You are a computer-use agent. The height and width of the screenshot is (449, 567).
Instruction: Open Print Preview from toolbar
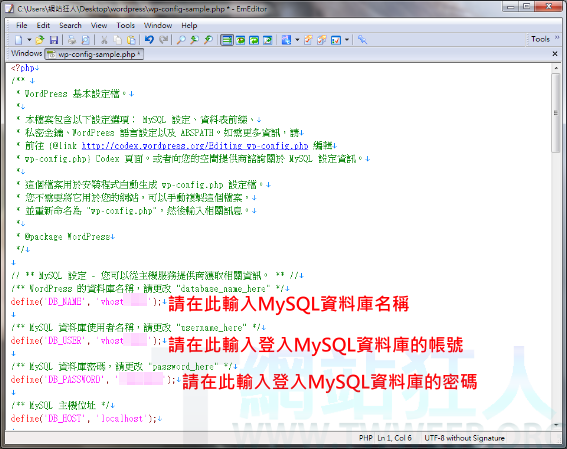[x=85, y=40]
